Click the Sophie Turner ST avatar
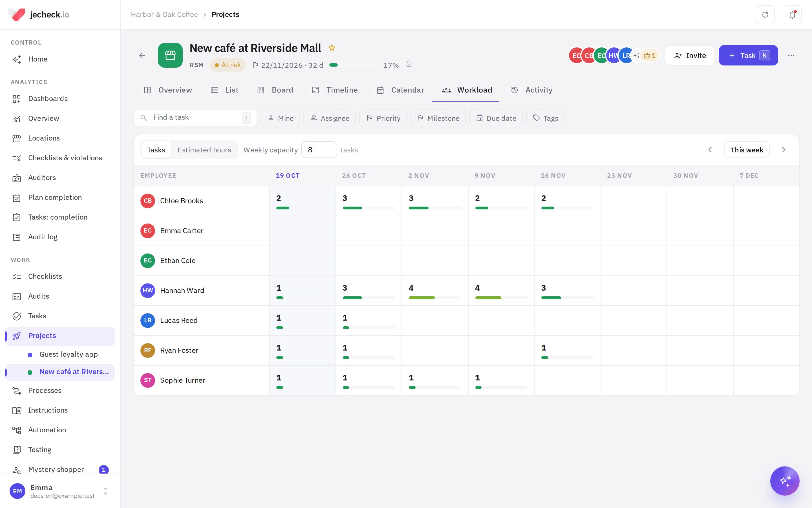812x508 pixels. [148, 380]
